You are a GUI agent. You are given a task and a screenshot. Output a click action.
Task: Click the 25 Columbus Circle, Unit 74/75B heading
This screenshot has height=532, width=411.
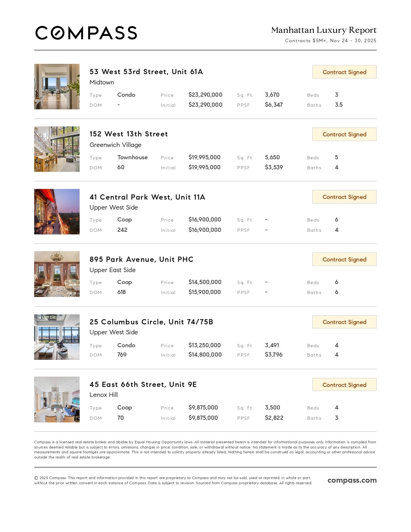[x=151, y=322]
